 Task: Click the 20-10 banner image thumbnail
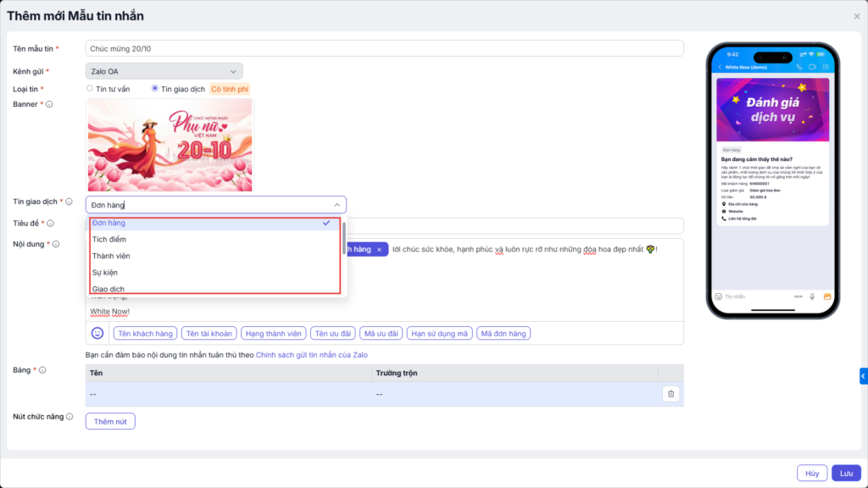tap(170, 146)
